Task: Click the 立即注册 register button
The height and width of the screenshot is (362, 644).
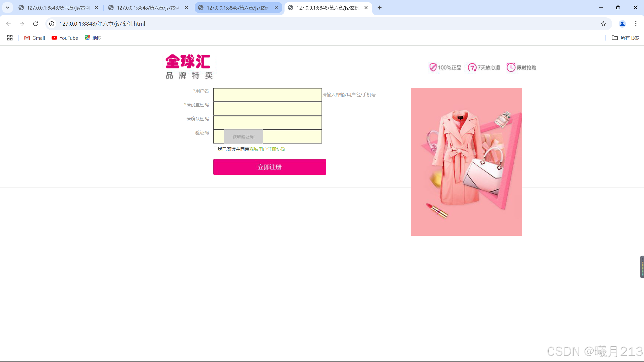Action: tap(269, 167)
